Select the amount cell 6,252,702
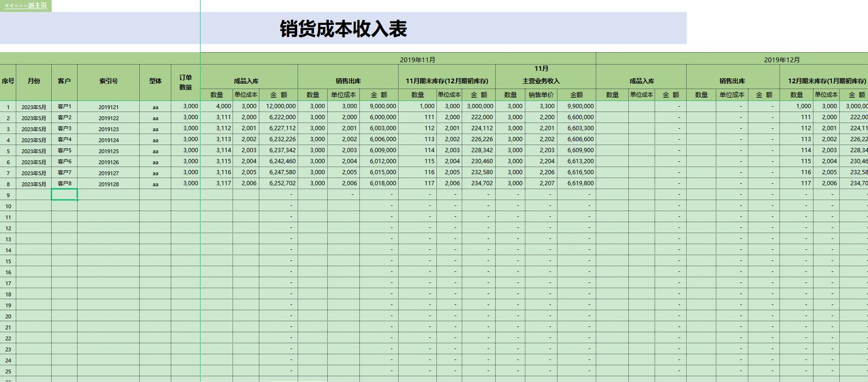This screenshot has width=868, height=382. [278, 183]
